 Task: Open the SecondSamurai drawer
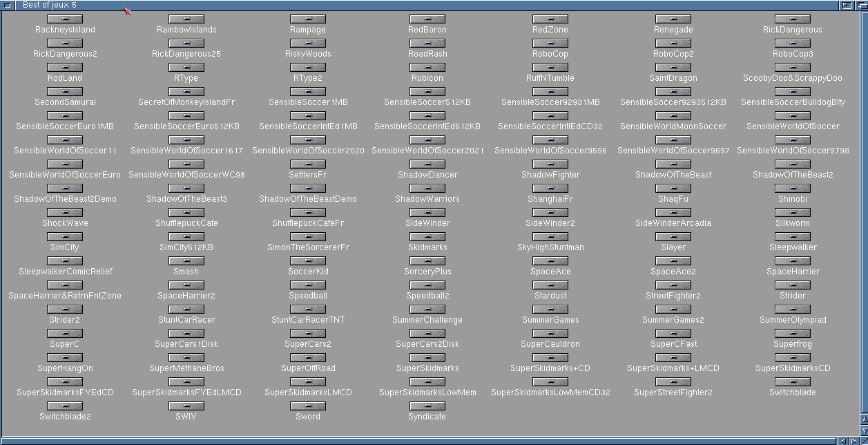65,92
